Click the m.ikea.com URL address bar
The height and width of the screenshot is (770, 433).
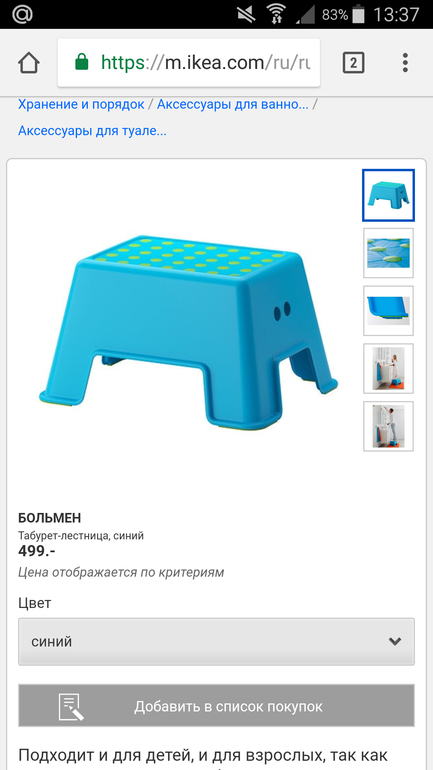point(189,63)
